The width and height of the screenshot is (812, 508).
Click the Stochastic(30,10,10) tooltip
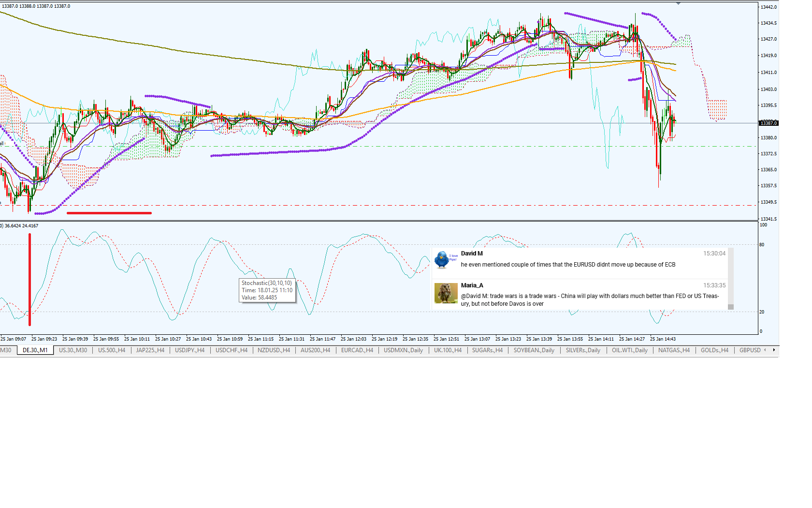(267, 290)
